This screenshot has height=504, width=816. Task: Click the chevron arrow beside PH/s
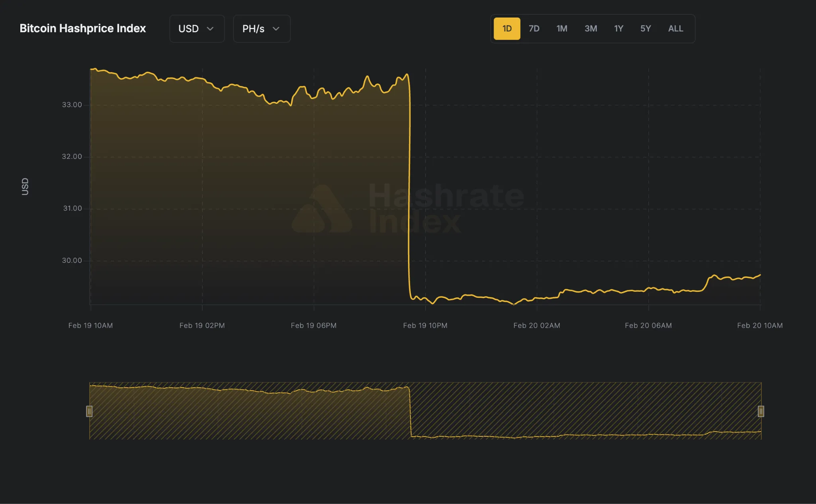[x=276, y=29]
